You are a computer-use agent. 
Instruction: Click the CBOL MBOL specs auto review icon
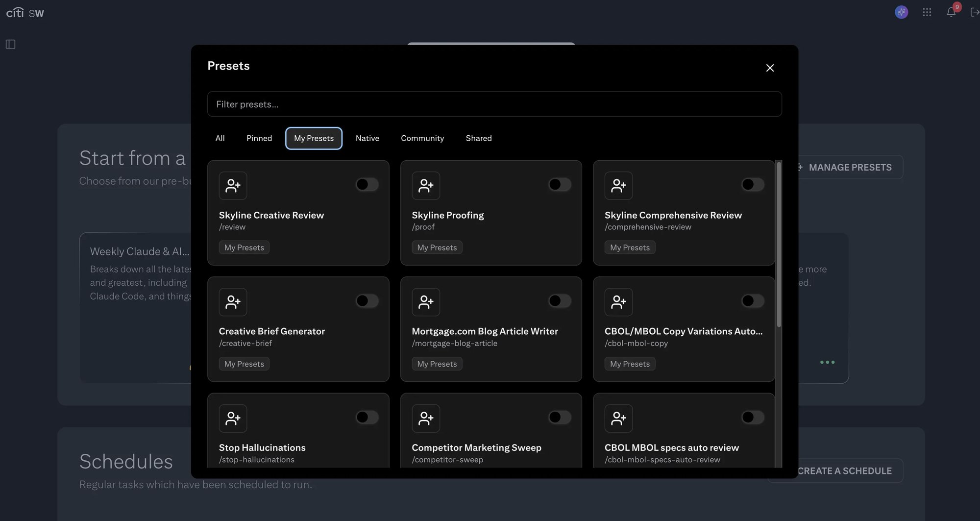pos(618,418)
